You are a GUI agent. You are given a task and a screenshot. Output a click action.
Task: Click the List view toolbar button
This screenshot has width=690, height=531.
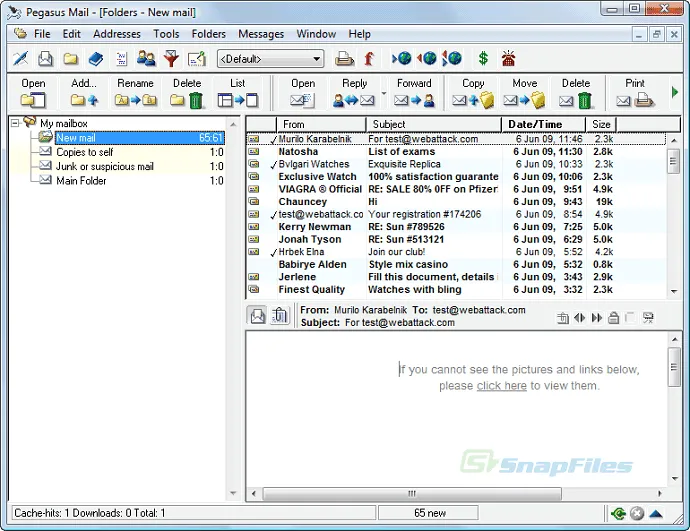(238, 92)
